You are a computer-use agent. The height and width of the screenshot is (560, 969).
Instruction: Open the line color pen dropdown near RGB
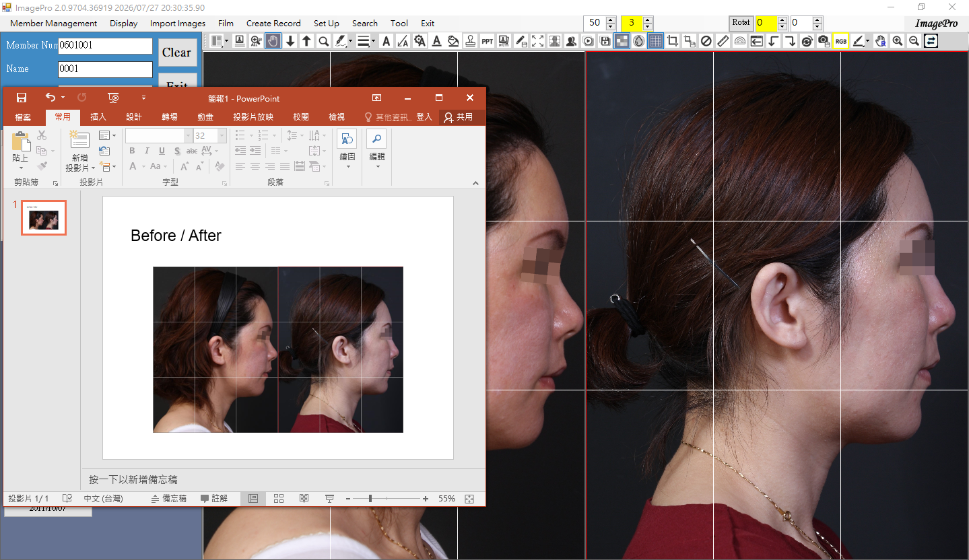[x=867, y=42]
